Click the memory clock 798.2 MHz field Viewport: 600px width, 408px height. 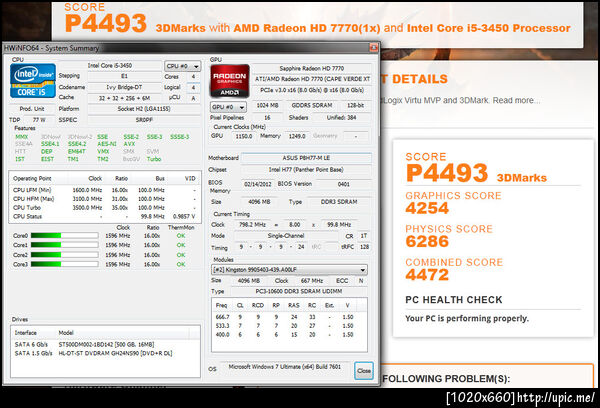252,225
